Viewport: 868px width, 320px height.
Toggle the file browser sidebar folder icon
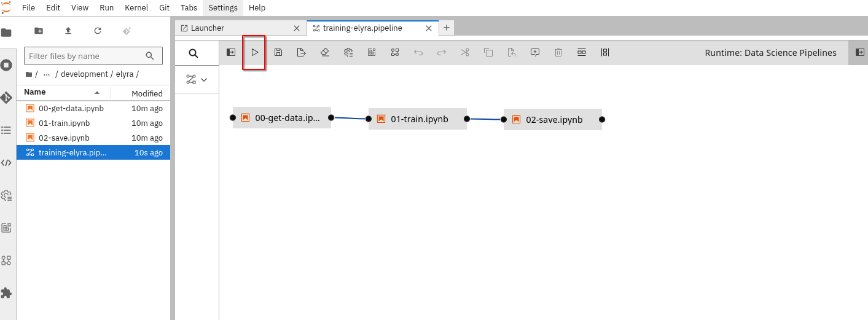[x=6, y=33]
